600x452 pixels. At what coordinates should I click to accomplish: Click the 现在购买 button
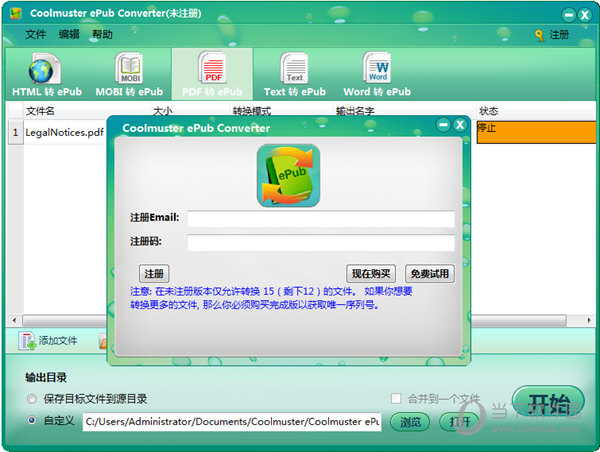371,274
